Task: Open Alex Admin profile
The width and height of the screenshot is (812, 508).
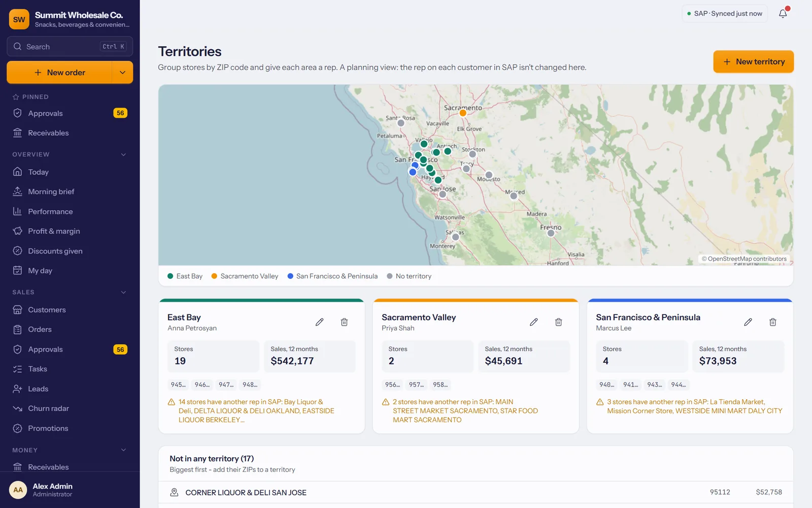Action: (70, 490)
